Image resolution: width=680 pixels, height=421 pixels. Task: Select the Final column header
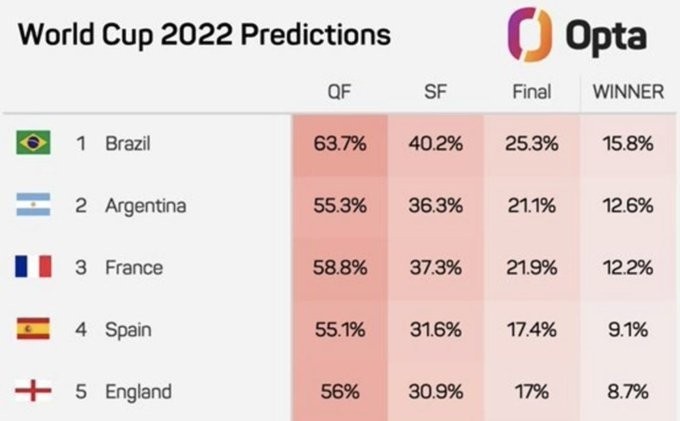(532, 92)
